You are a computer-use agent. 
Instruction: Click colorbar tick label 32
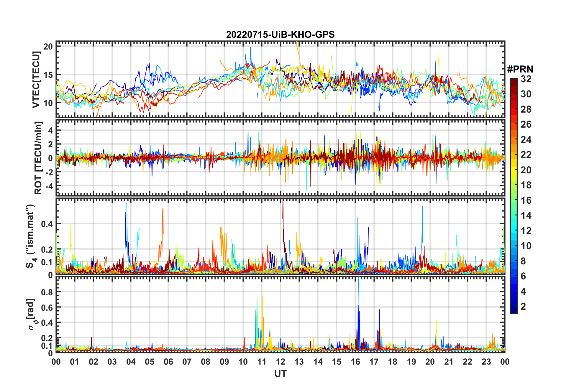pos(526,79)
